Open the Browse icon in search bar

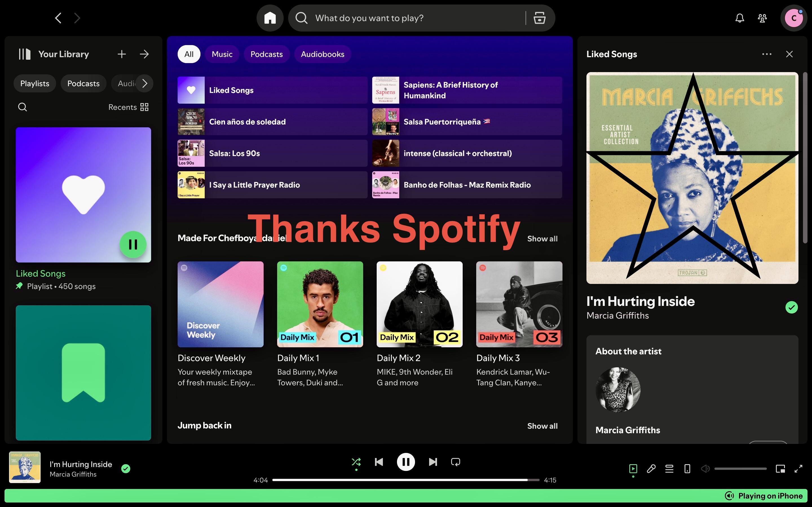(539, 18)
